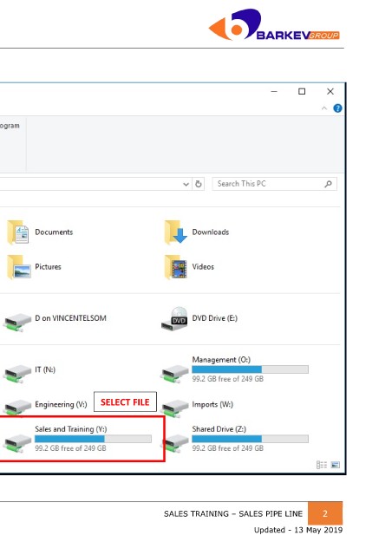Select the DVD Drive (E:) icon
The height and width of the screenshot is (555, 392).
point(174,319)
